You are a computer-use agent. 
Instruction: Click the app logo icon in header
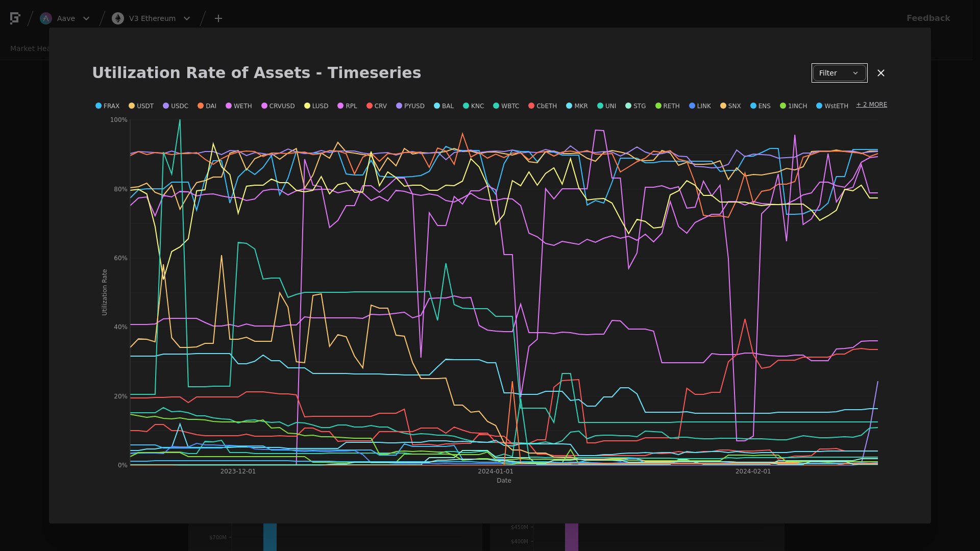point(15,18)
